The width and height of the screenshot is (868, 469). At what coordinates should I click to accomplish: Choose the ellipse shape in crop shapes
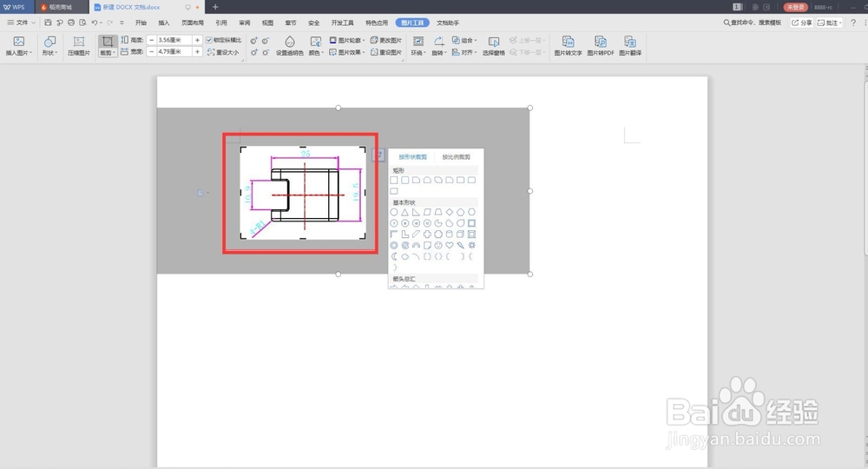[x=394, y=212]
